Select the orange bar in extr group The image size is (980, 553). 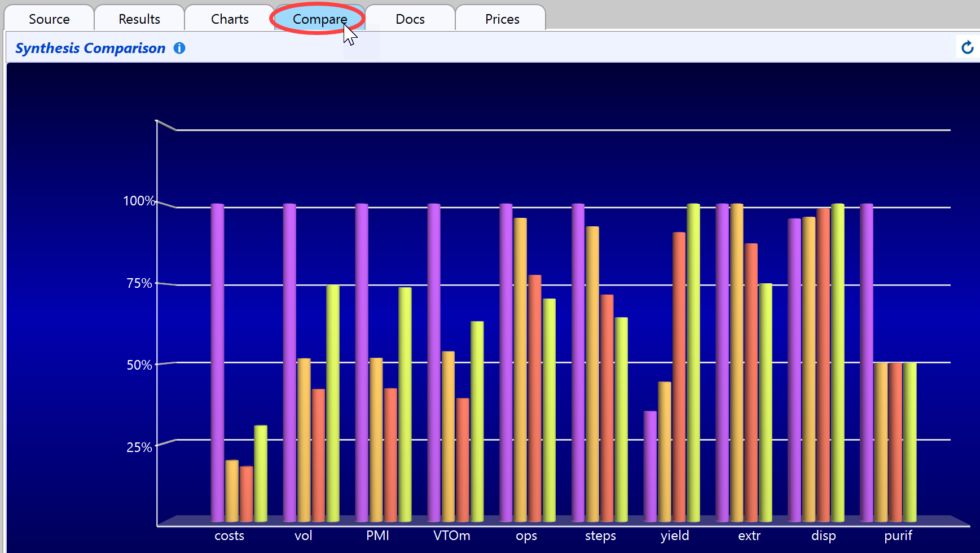(737, 362)
